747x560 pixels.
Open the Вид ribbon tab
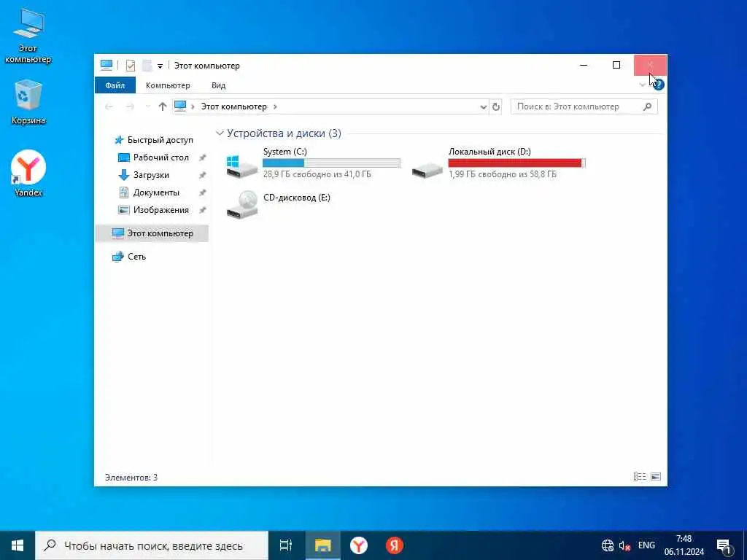(x=219, y=85)
